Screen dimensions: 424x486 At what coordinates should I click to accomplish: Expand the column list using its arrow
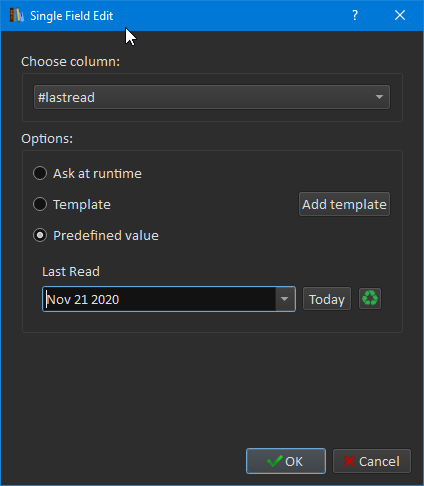(379, 97)
